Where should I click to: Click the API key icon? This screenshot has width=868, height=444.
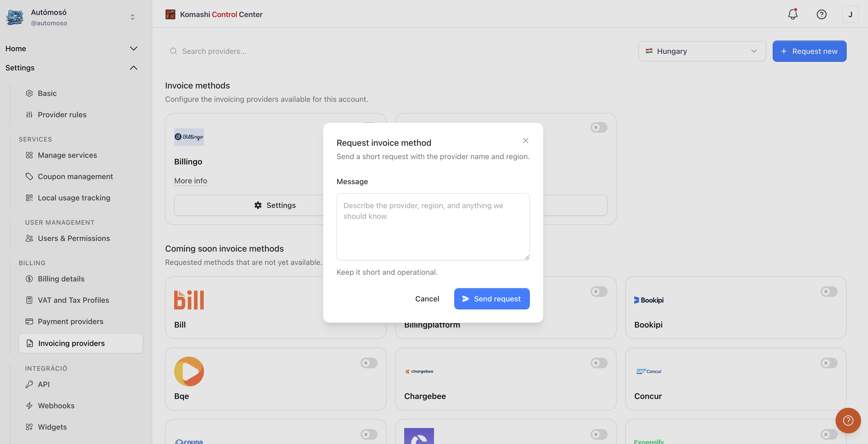pos(29,384)
